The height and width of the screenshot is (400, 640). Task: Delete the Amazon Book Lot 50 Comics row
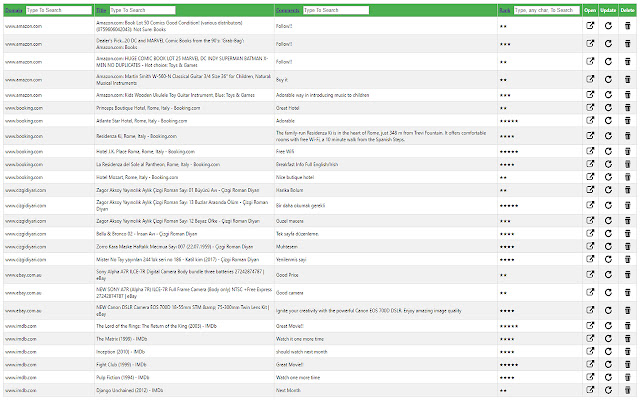628,26
